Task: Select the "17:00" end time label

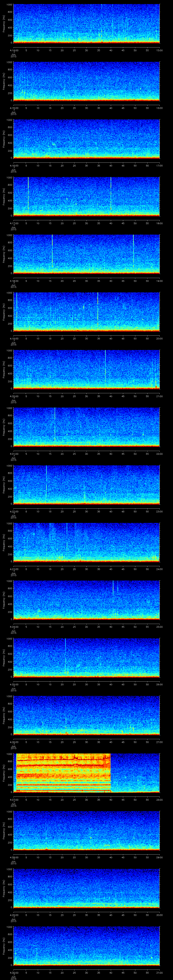Action: click(x=159, y=166)
